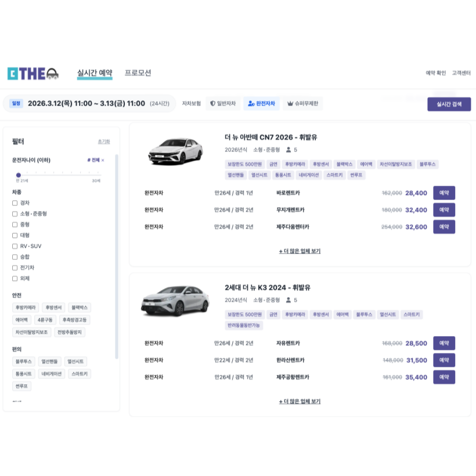The image size is (476, 476).
Task: Enable the RV·SUV checkbox filter
Action: click(15, 246)
